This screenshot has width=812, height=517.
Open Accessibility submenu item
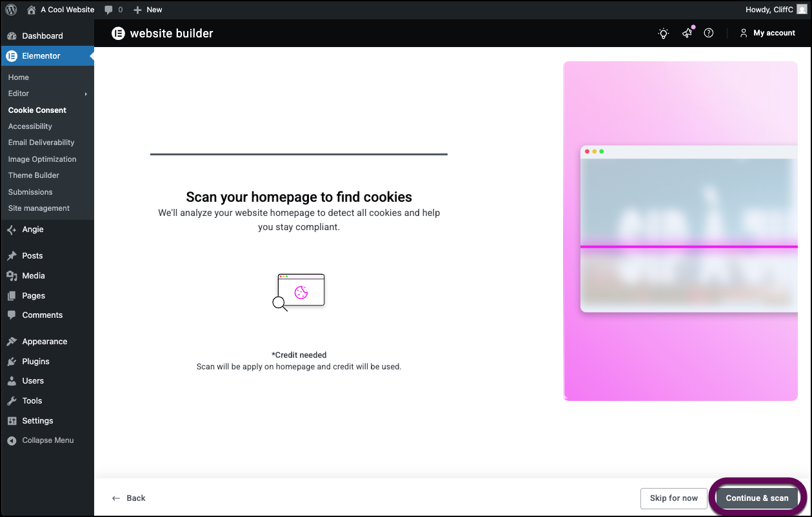click(30, 126)
